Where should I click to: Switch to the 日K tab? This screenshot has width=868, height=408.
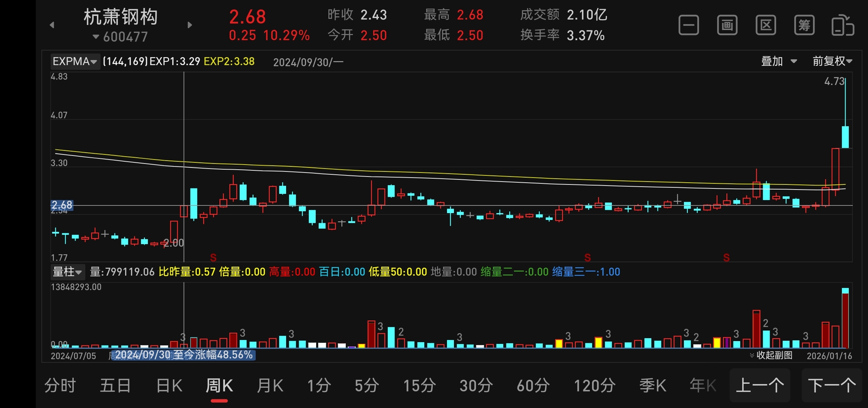point(169,386)
